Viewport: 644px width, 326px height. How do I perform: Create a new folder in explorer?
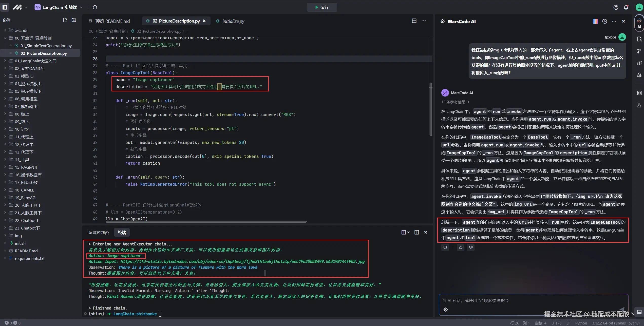click(74, 20)
